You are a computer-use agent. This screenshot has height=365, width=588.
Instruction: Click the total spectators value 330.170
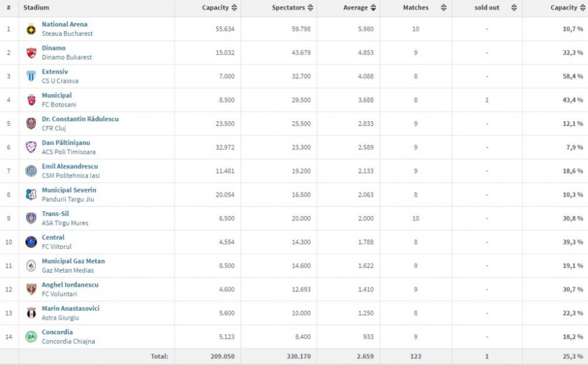[299, 356]
